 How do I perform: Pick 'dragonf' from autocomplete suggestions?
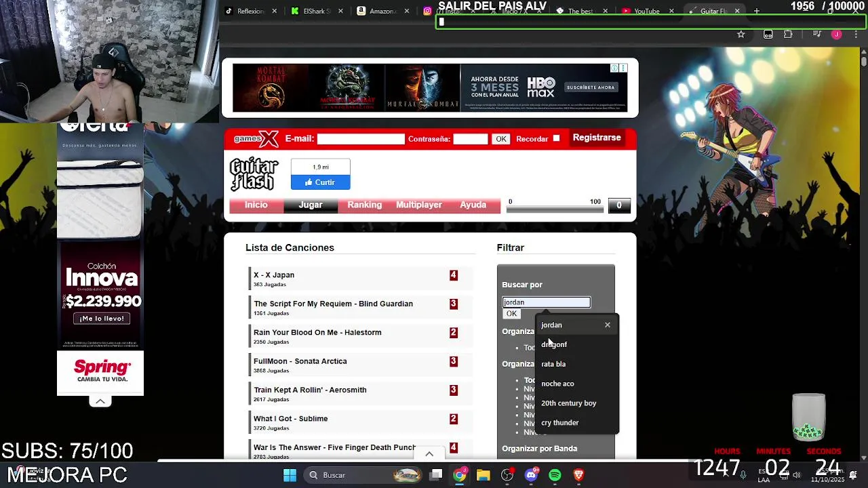[x=577, y=344]
